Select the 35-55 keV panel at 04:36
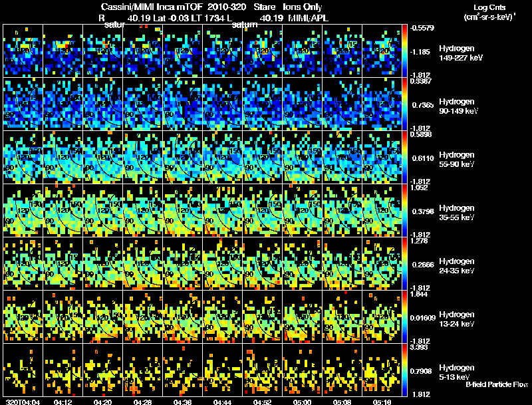This screenshot has width=532, height=405. tap(182, 211)
